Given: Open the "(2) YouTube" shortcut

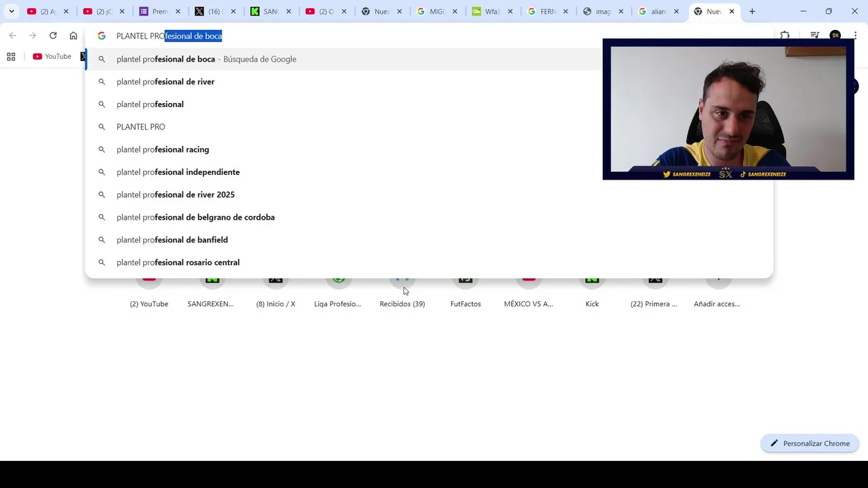Looking at the screenshot, I should [x=149, y=293].
